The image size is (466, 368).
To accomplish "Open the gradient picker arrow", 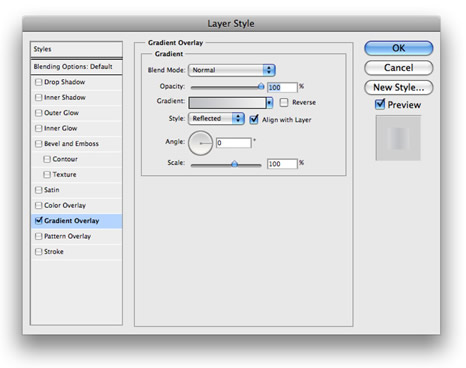I will 269,103.
